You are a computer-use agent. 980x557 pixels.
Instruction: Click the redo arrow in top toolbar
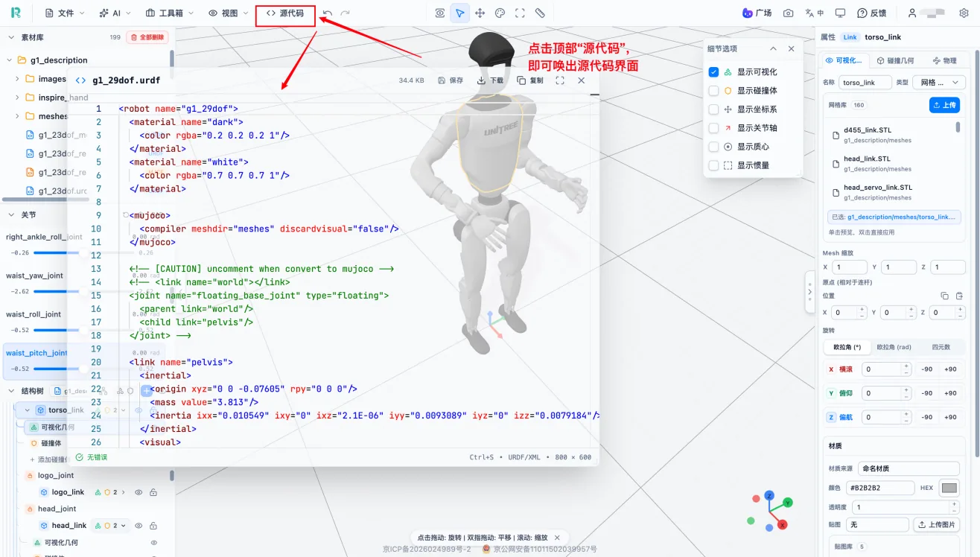coord(346,13)
